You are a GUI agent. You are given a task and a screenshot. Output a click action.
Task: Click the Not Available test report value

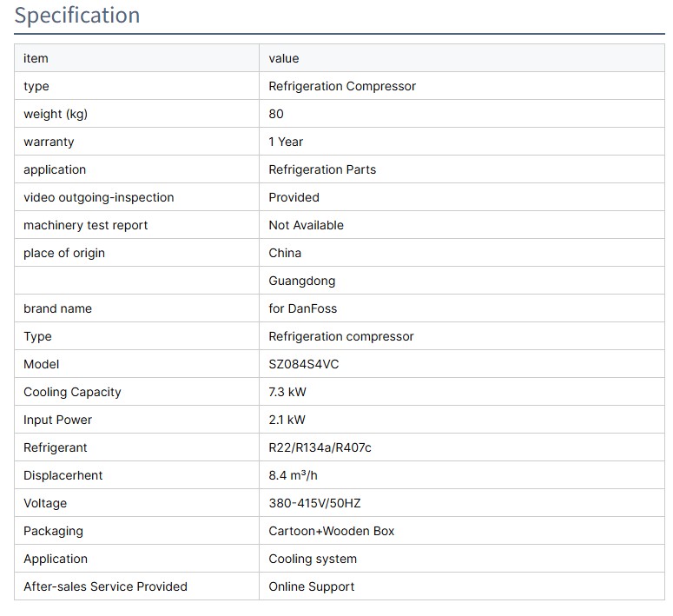coord(307,225)
